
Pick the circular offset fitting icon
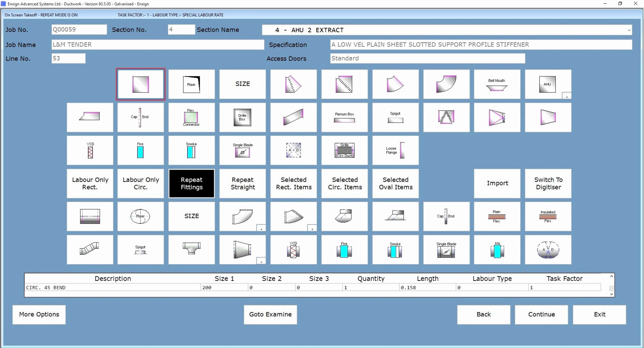point(90,250)
